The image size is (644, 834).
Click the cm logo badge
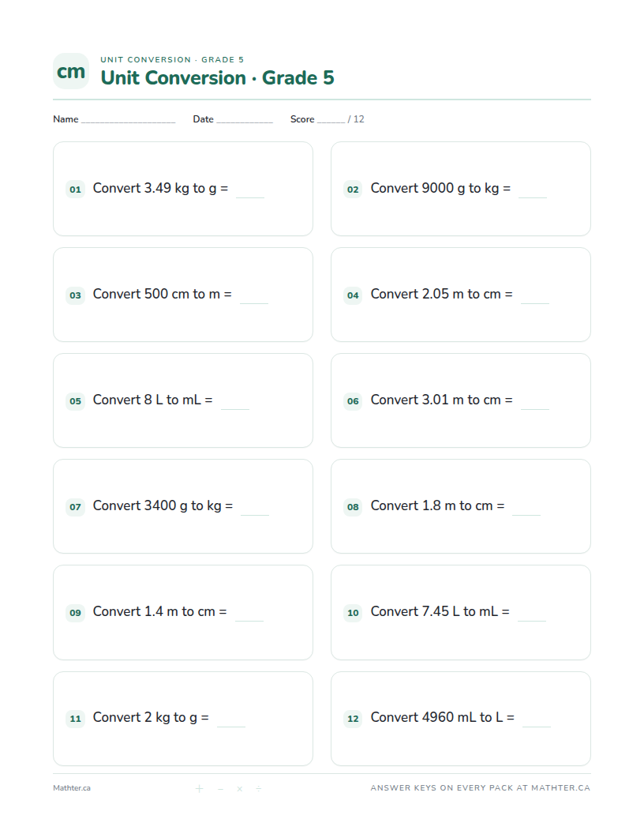[71, 71]
